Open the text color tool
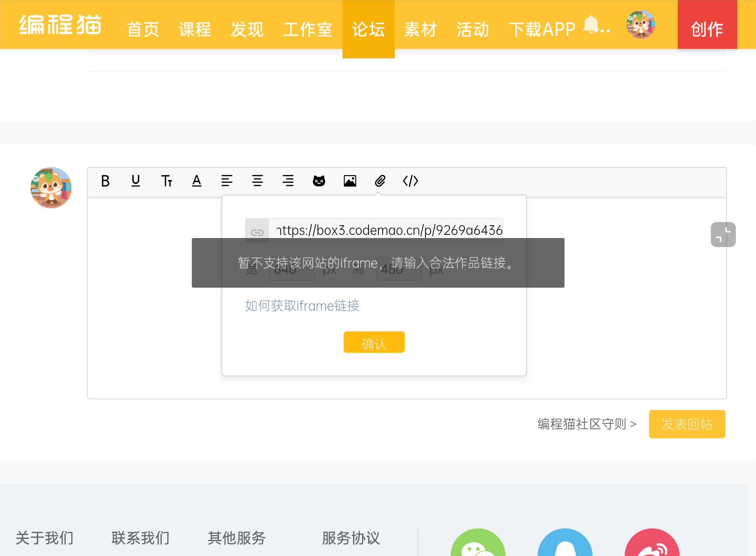Image resolution: width=756 pixels, height=556 pixels. click(197, 181)
